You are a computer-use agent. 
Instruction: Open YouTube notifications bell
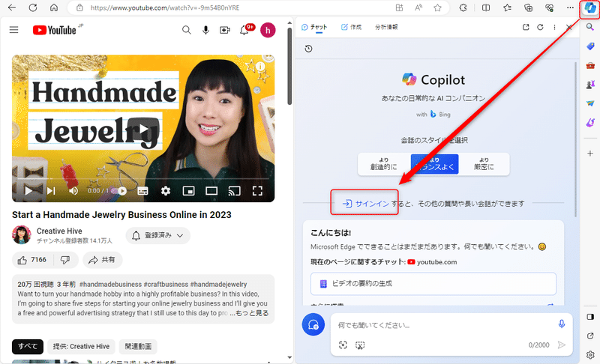(x=244, y=30)
